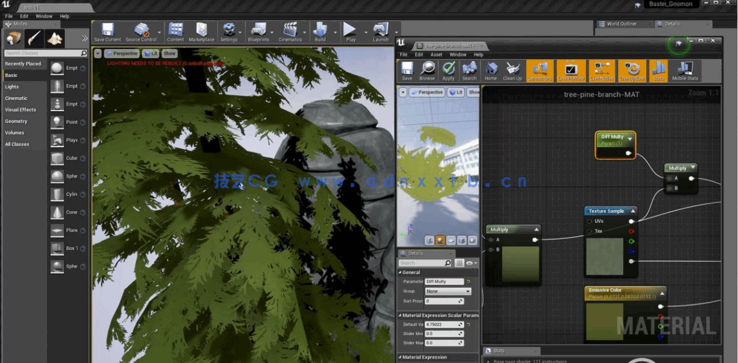738x363 pixels.
Task: Click Parameter Name field Diff Multy
Action: pos(444,282)
